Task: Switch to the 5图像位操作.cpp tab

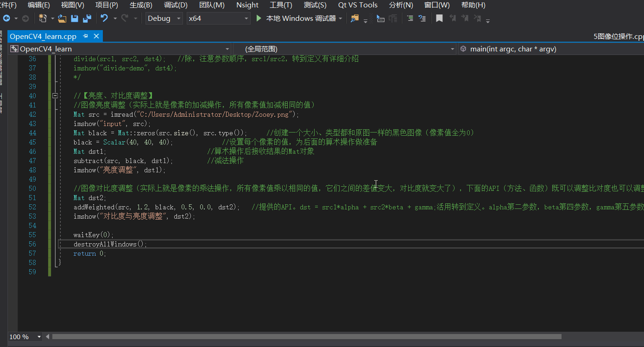Action: click(x=619, y=37)
